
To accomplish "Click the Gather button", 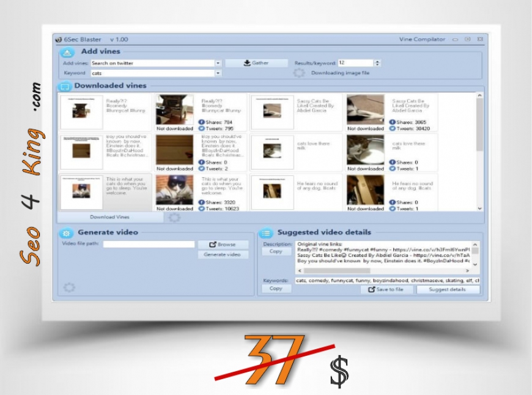I will coord(256,63).
